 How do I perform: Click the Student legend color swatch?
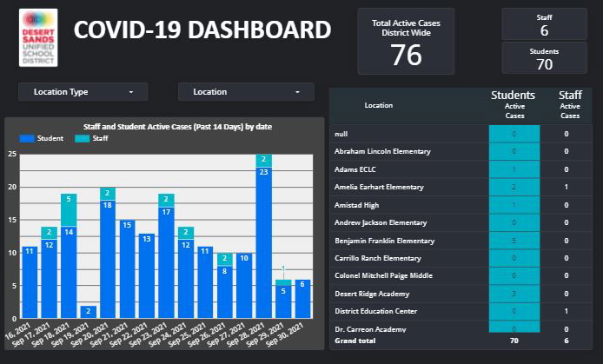coord(27,138)
